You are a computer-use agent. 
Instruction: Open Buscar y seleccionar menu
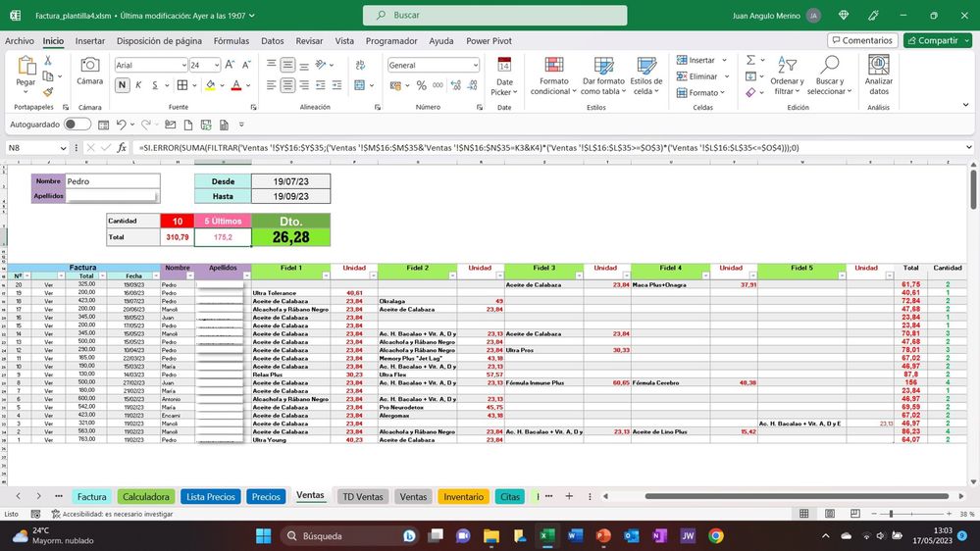pyautogui.click(x=829, y=75)
